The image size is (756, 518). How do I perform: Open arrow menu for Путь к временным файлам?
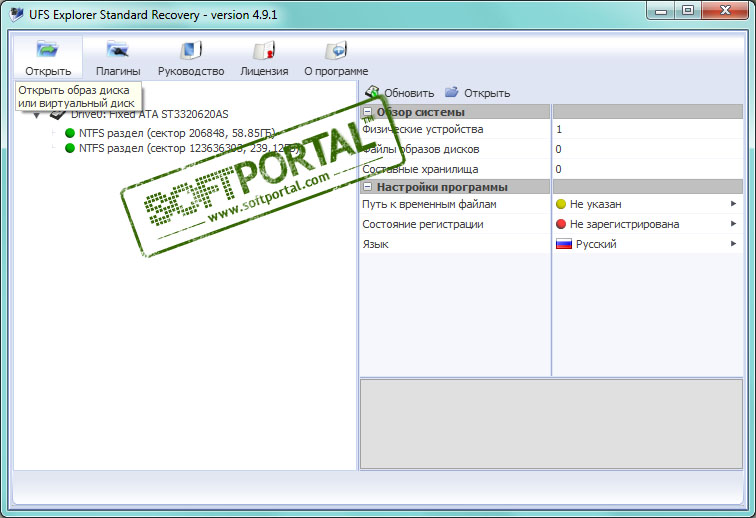point(733,204)
